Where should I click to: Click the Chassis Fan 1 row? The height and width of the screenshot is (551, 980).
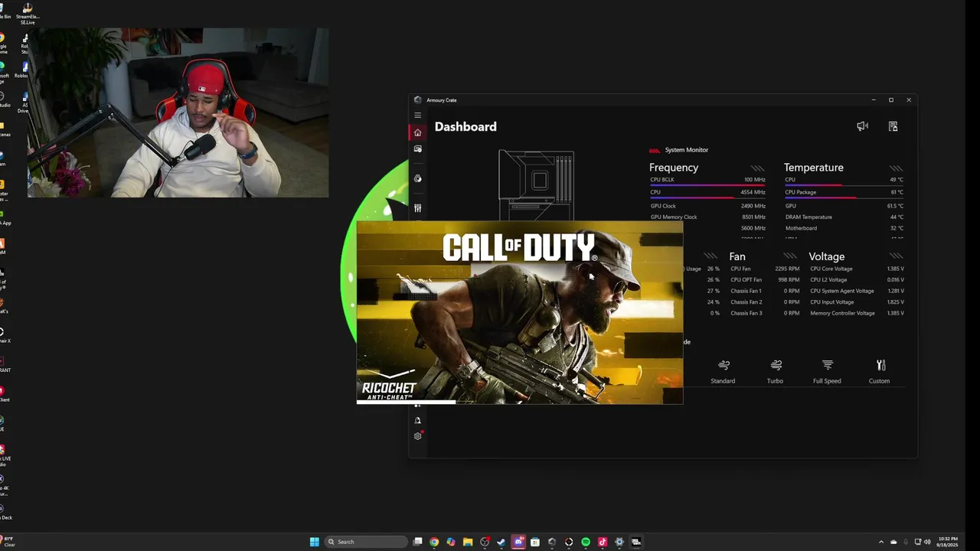pyautogui.click(x=765, y=291)
